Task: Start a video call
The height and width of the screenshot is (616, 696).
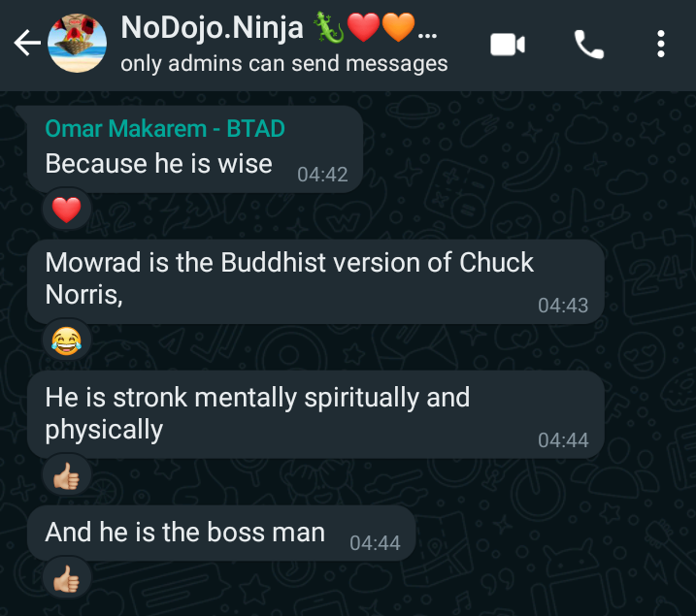Action: [508, 45]
